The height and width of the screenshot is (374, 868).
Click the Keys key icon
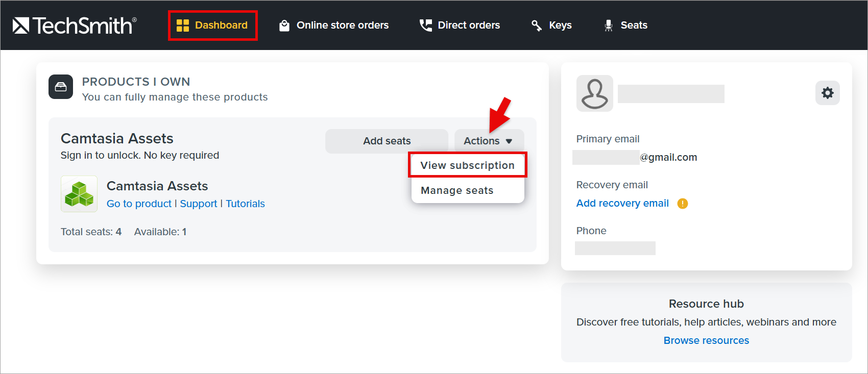(x=537, y=26)
